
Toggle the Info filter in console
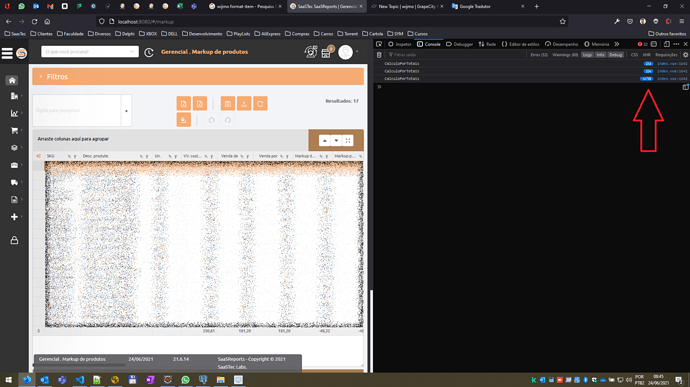(601, 55)
